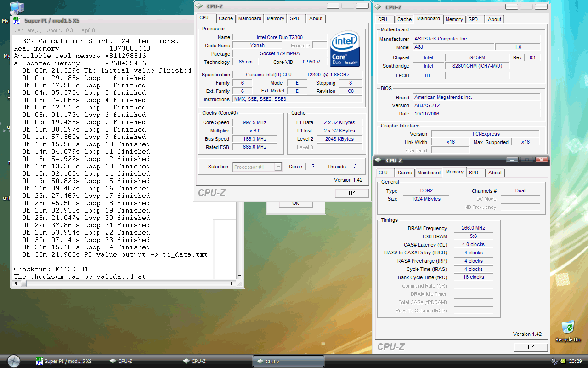The width and height of the screenshot is (588, 368).
Task: Click title bar icon of CPU-Z Mainboard window
Action: click(379, 7)
